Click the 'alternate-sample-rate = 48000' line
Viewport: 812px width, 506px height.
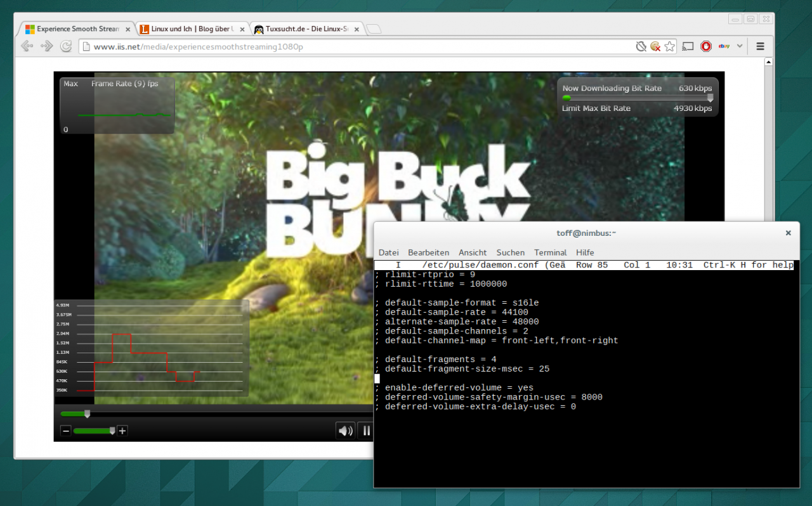457,321
